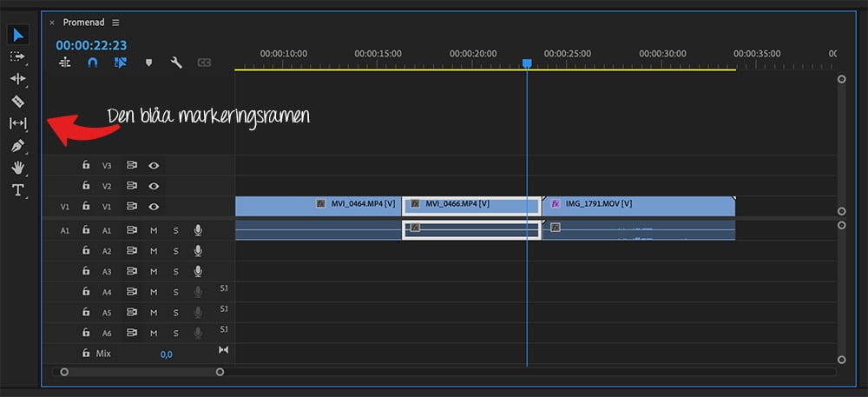Open Timeline Display Settings wrench

[176, 63]
